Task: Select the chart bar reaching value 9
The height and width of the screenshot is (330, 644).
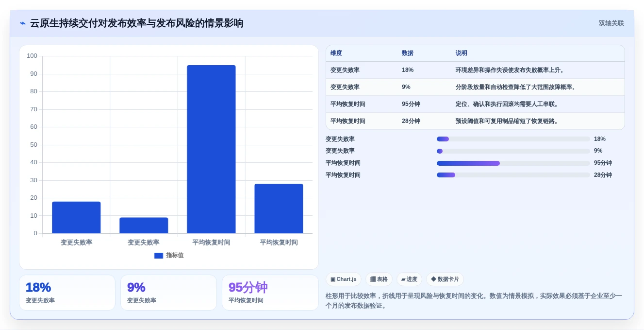Action: [144, 226]
